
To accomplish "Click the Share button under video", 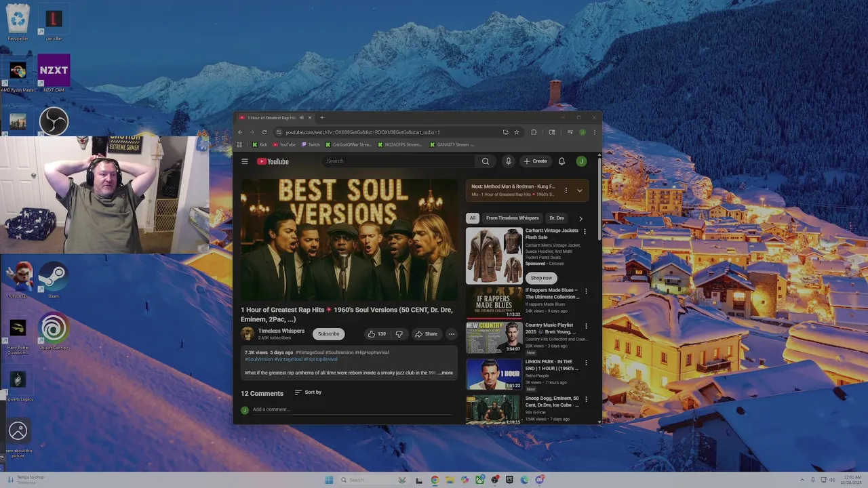I will (427, 334).
